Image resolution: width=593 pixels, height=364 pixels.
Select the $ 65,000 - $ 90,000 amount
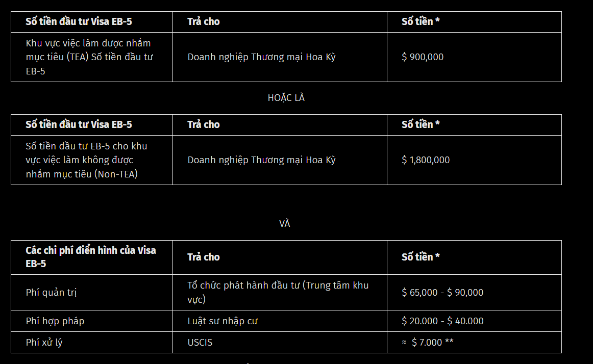(x=442, y=293)
